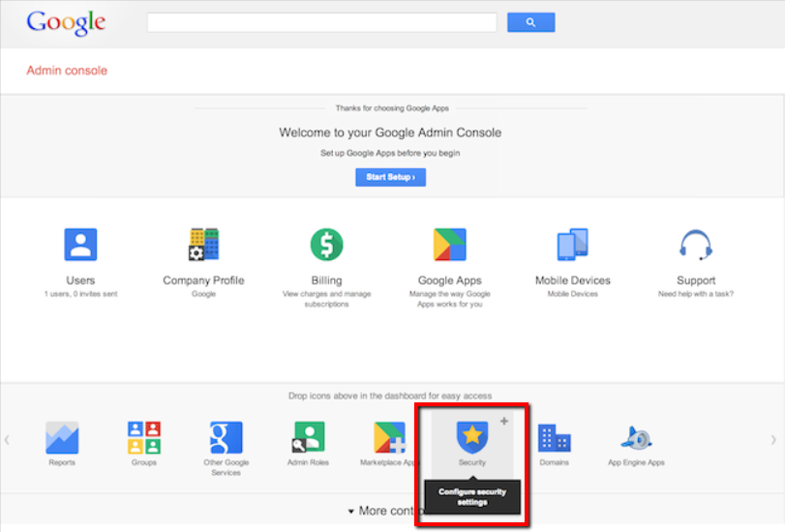Open Company Profile icon
785x532 pixels.
point(203,245)
